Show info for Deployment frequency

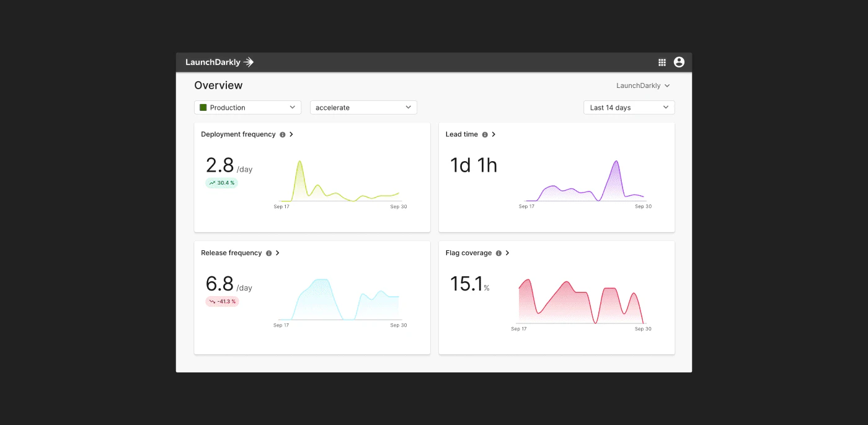(x=283, y=134)
